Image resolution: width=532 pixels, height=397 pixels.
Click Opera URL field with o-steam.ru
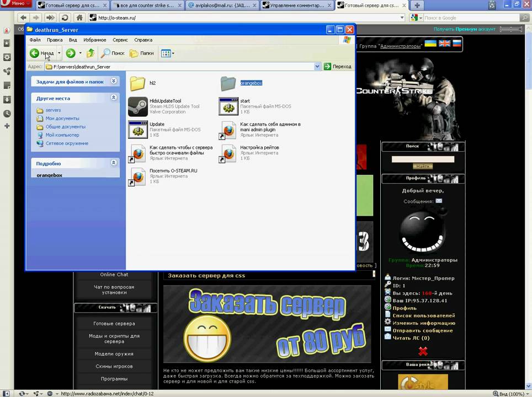click(x=247, y=18)
